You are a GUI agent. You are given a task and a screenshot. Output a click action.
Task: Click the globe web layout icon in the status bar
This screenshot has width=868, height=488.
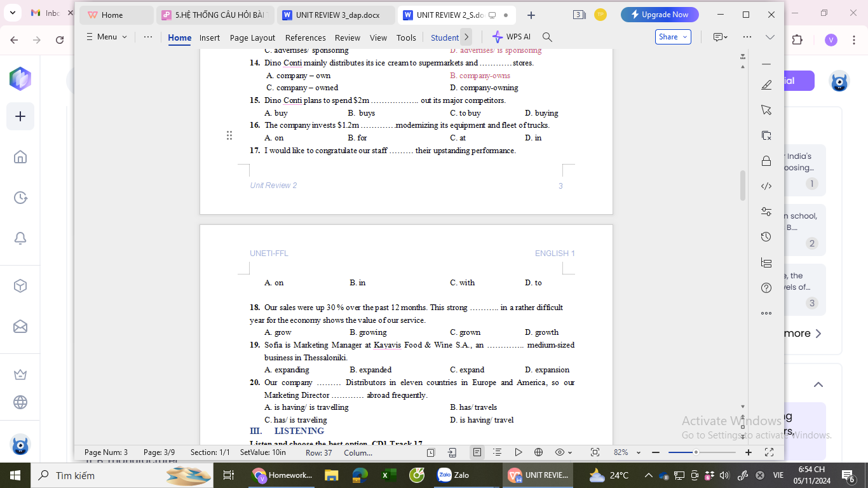pos(538,452)
